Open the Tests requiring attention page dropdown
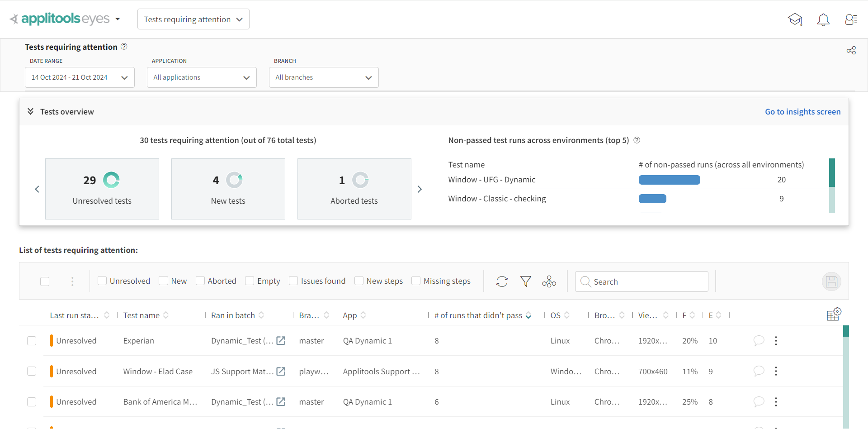 click(x=193, y=19)
